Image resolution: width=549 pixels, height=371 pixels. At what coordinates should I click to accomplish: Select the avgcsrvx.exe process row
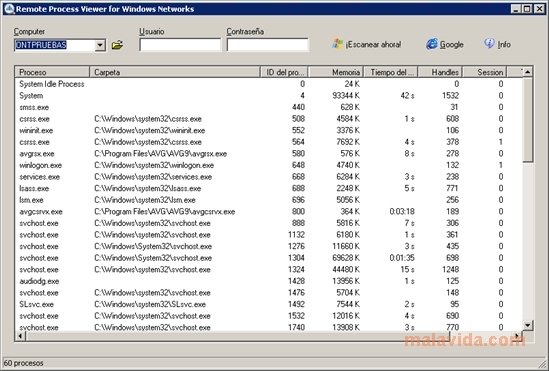click(x=269, y=211)
